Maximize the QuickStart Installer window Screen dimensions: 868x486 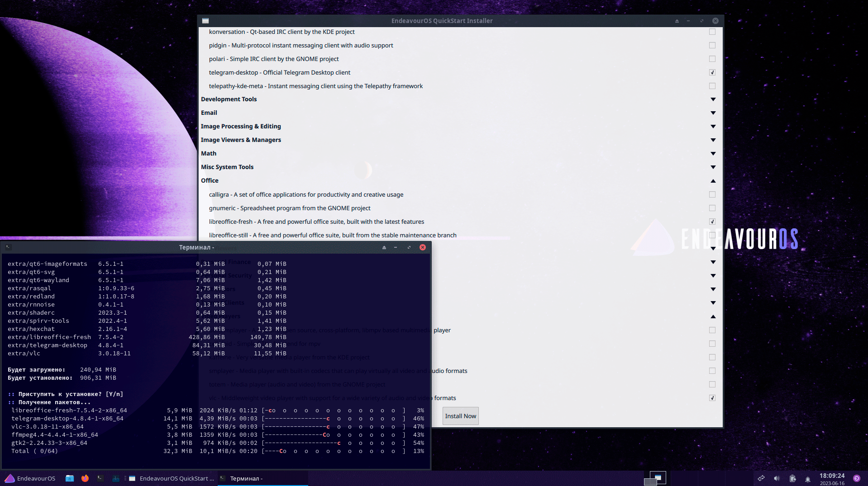[x=702, y=21]
